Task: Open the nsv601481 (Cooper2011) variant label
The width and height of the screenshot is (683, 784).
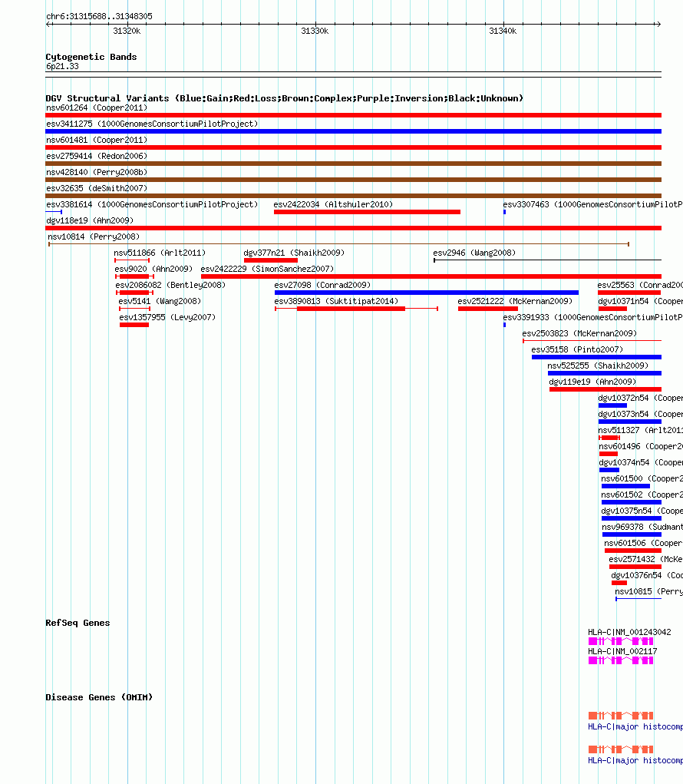Action: 97,140
